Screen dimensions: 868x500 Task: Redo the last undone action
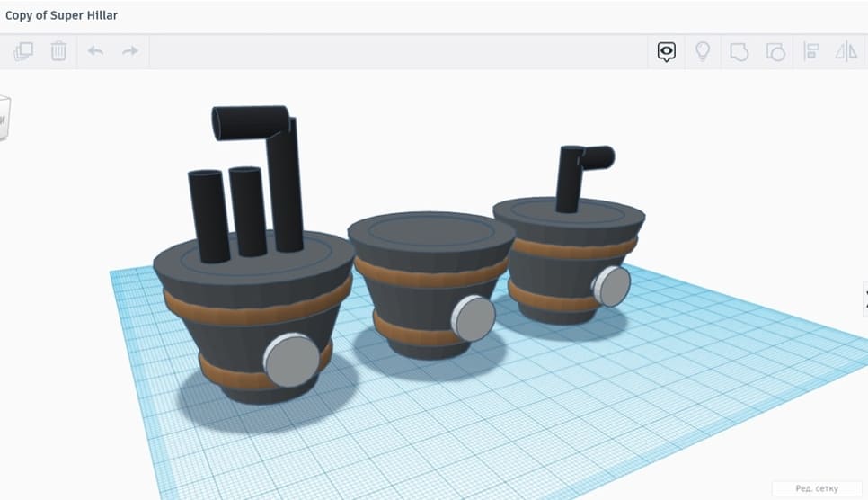130,51
